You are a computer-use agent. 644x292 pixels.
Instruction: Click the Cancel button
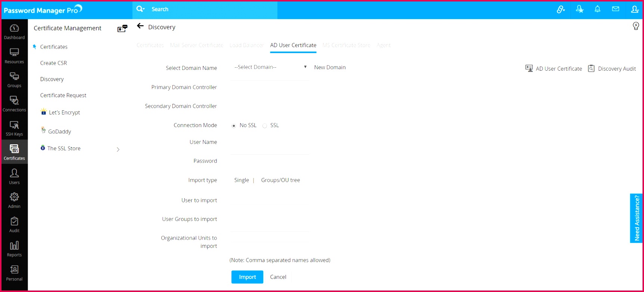coord(278,277)
